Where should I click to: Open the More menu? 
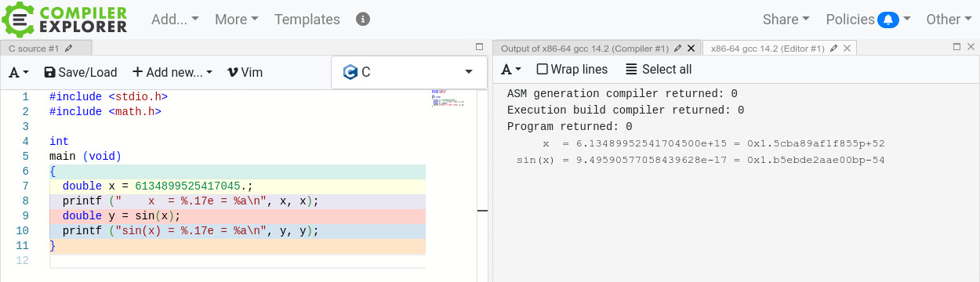[237, 20]
